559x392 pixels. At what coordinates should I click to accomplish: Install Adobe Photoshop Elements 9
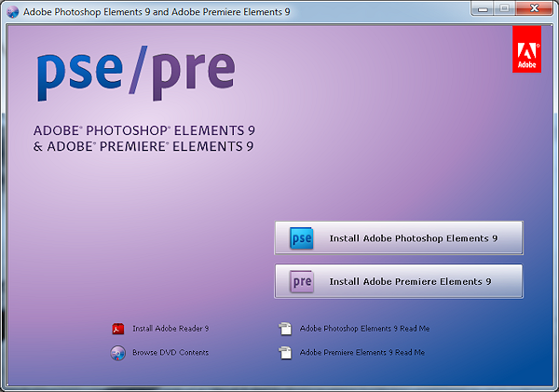(413, 238)
